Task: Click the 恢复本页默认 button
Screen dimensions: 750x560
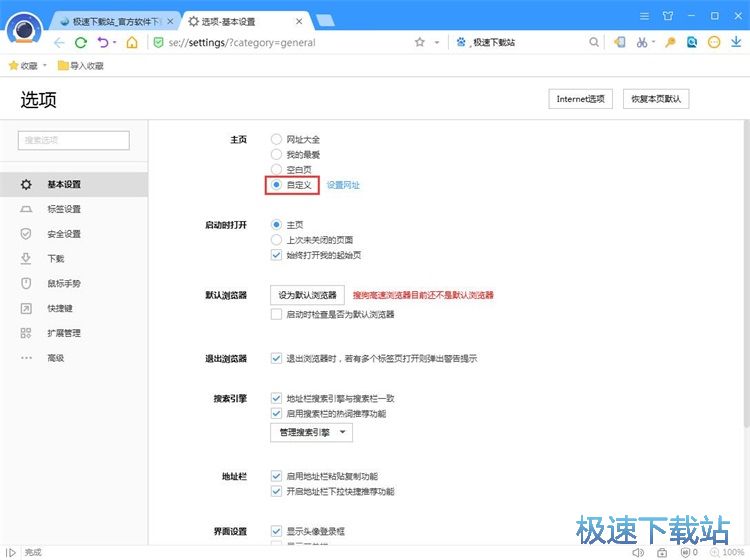Action: [x=656, y=99]
